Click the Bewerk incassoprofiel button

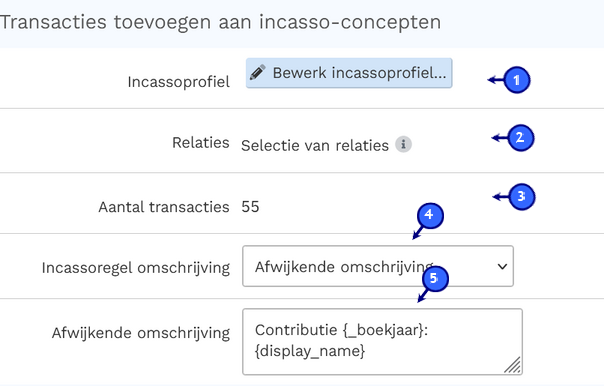(x=349, y=73)
